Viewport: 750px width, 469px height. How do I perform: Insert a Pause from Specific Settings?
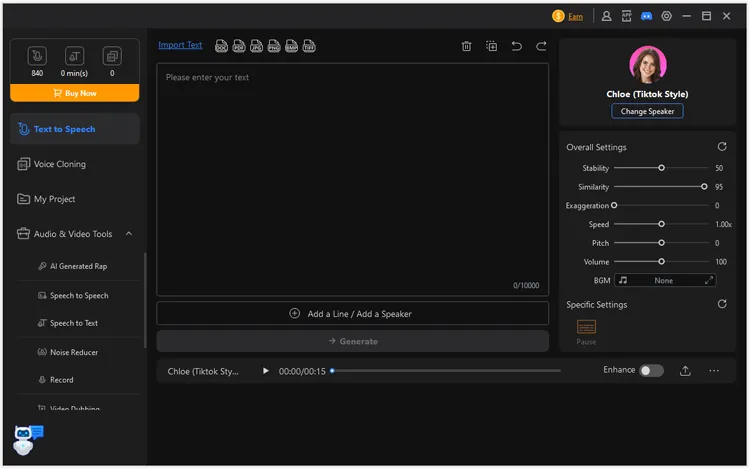tap(586, 328)
